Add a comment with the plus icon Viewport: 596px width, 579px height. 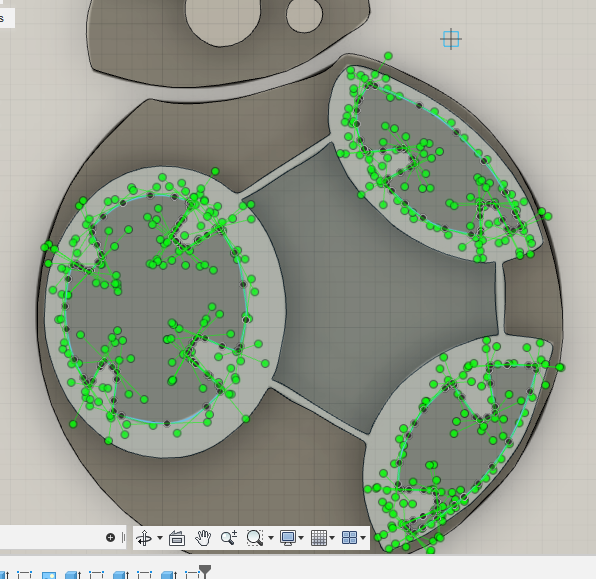pos(110,537)
